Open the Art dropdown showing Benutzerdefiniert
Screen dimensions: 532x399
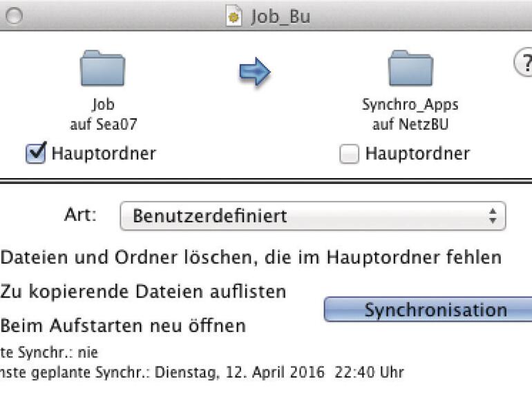[312, 216]
